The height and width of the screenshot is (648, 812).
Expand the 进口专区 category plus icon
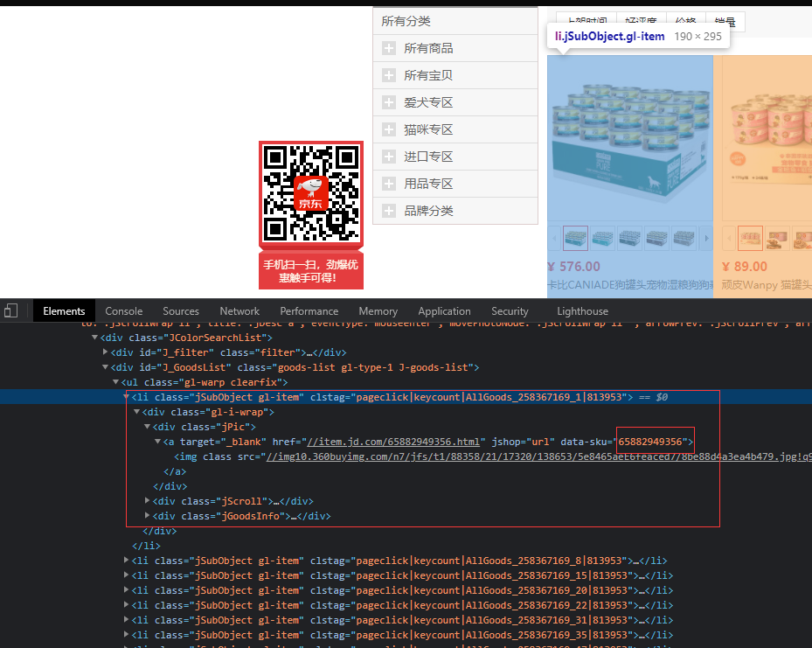coord(389,157)
